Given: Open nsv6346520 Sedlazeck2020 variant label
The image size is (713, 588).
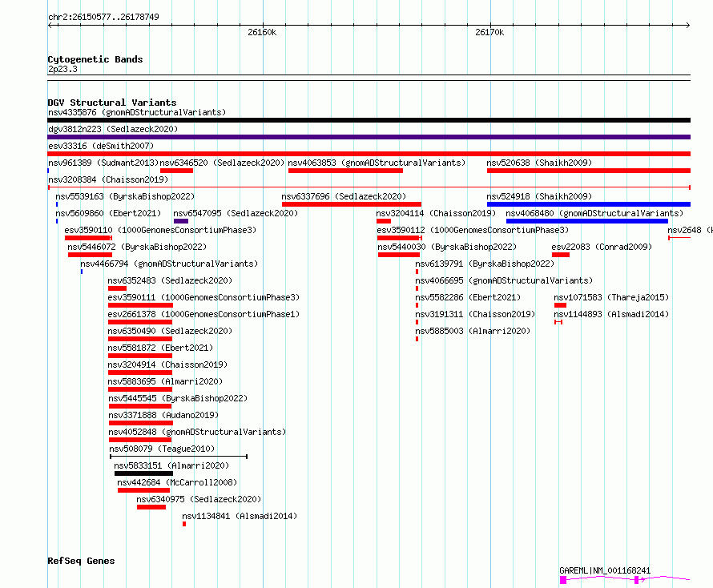Looking at the screenshot, I should (222, 163).
